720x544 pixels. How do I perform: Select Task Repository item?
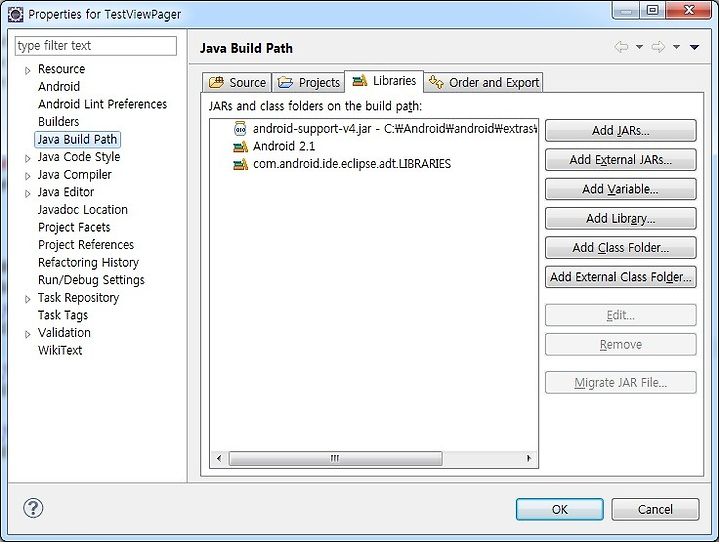pyautogui.click(x=78, y=298)
